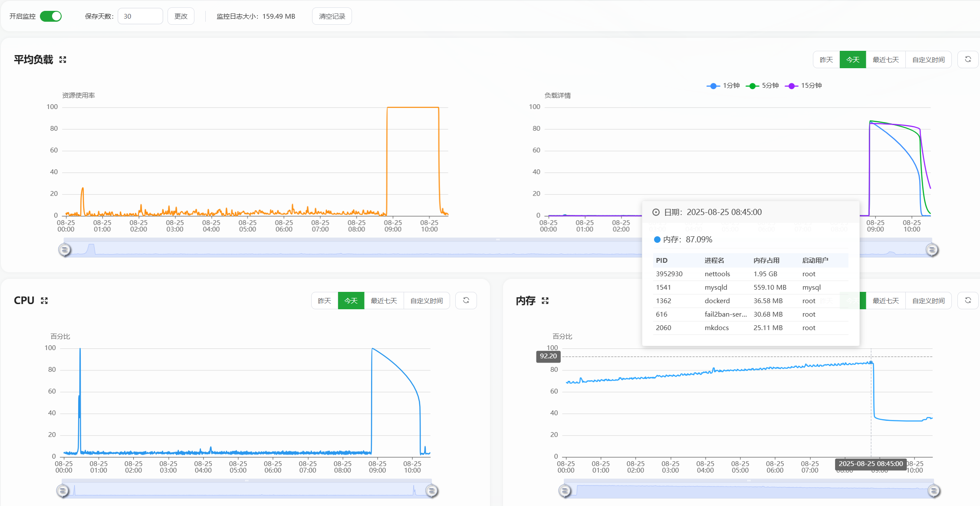This screenshot has width=980, height=506.
Task: Expand the CPU chart fullscreen icon
Action: (x=44, y=301)
